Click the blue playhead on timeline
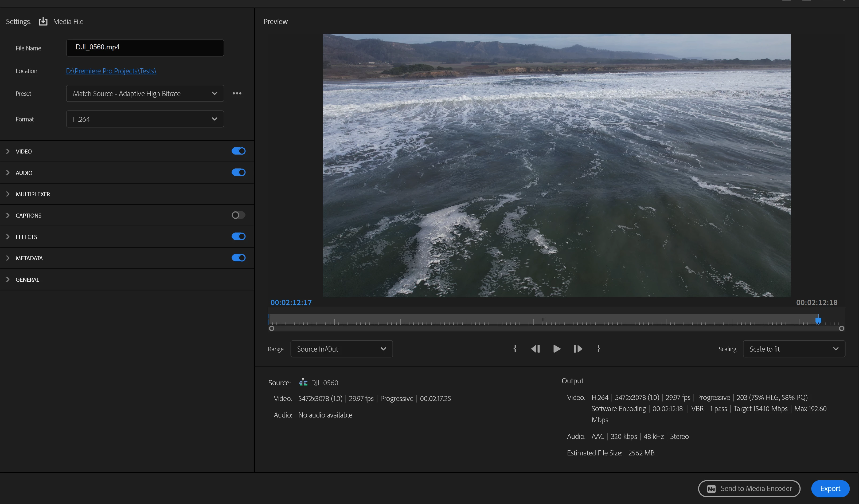 click(x=818, y=320)
